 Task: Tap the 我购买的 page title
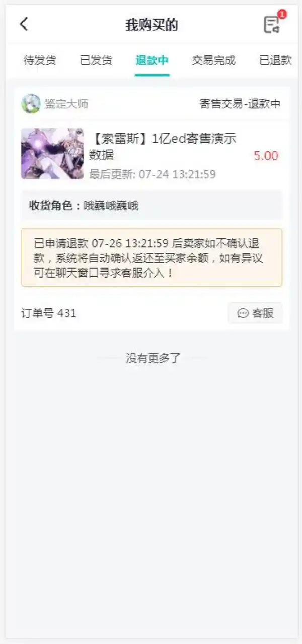point(152,25)
